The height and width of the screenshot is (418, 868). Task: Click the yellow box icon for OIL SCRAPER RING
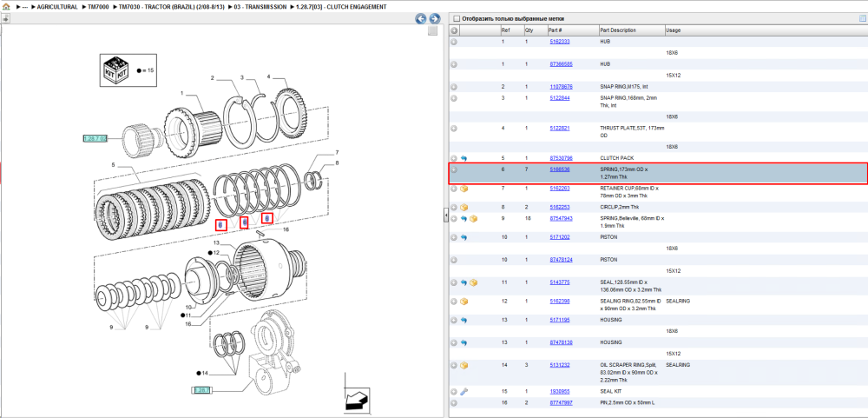(x=464, y=365)
